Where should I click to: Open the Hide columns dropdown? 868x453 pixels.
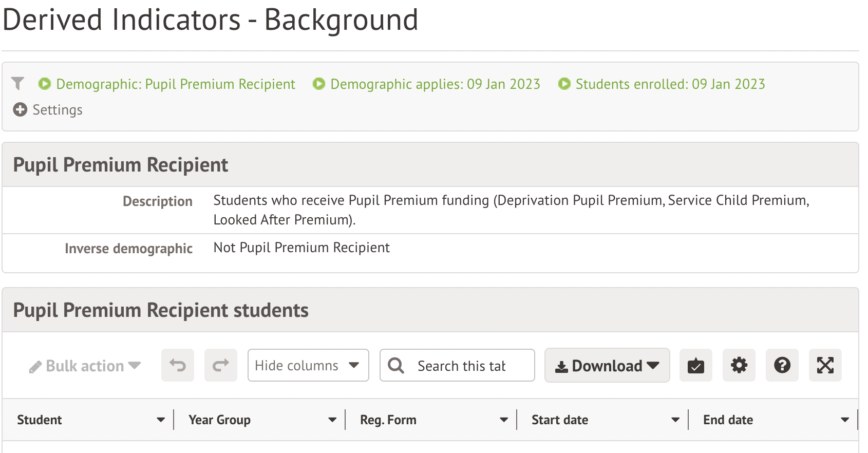(x=308, y=365)
